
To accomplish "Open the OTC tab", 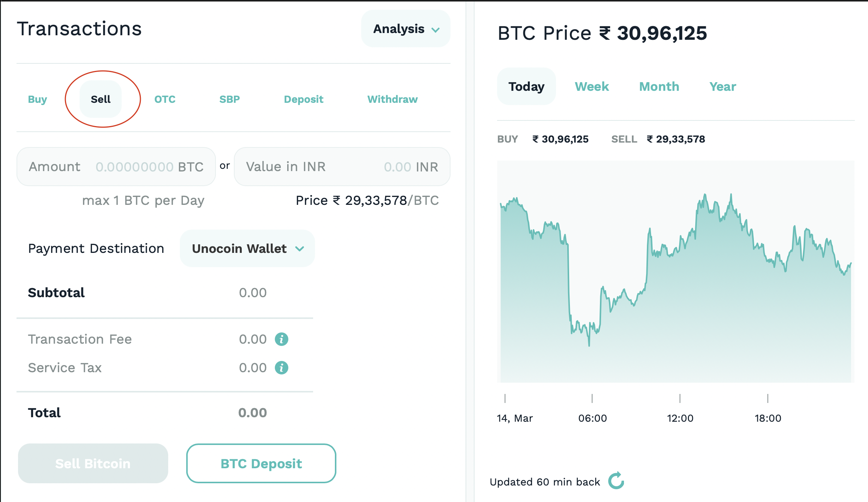I will [165, 99].
